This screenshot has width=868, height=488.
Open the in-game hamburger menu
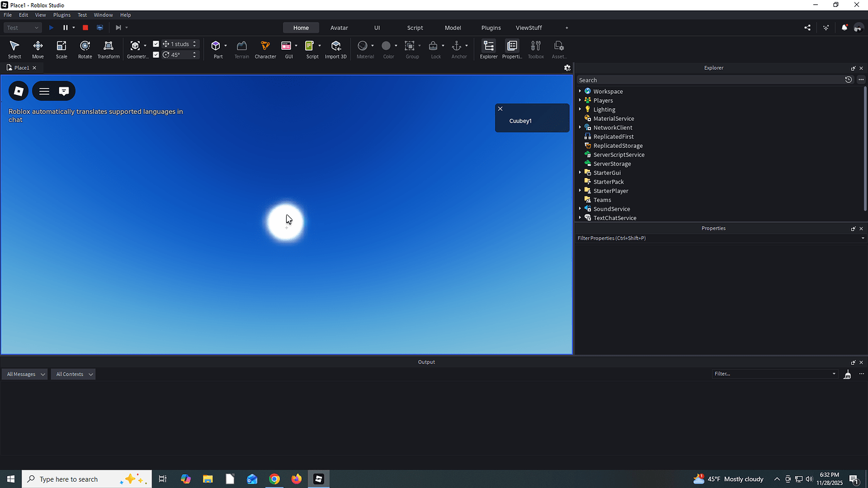44,91
